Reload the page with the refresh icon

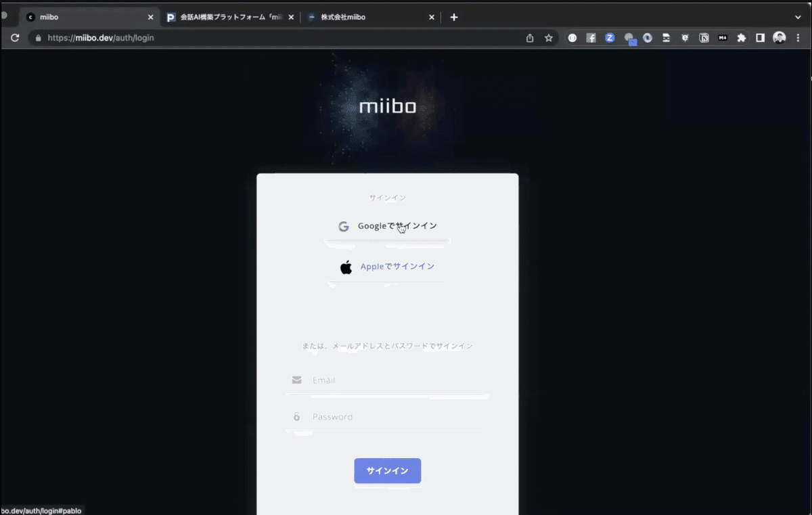15,38
